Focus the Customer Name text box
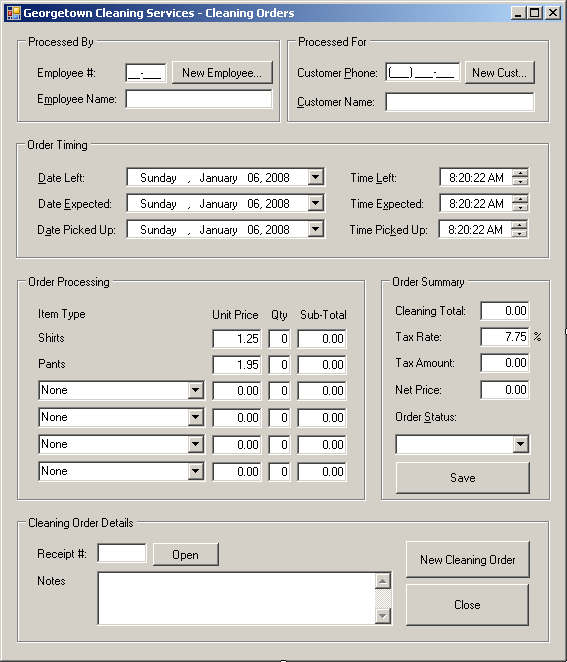The image size is (567, 662). [x=460, y=102]
